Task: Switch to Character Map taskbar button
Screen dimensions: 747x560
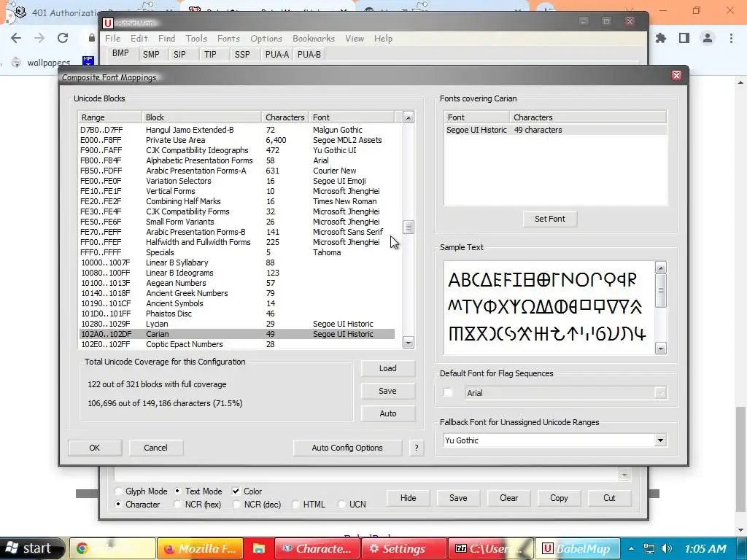Action: (x=318, y=548)
